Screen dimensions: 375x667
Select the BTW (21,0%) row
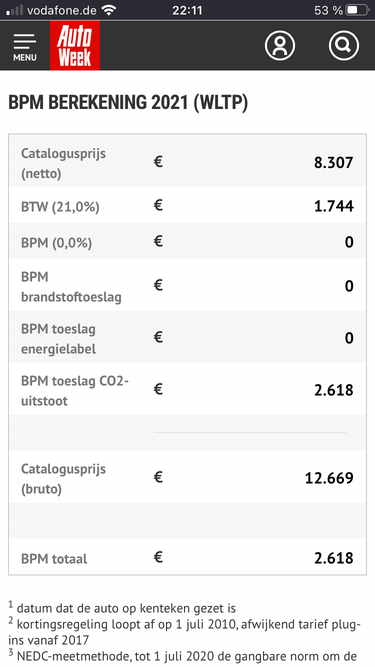(188, 207)
